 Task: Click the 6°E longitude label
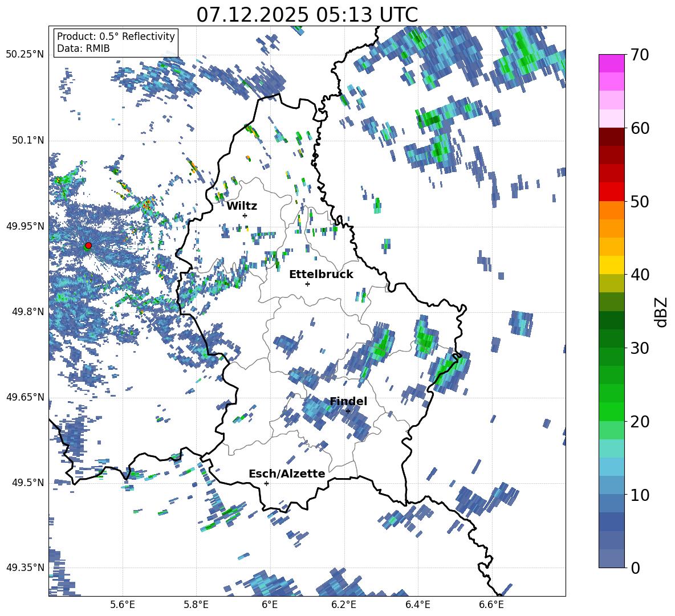point(270,605)
